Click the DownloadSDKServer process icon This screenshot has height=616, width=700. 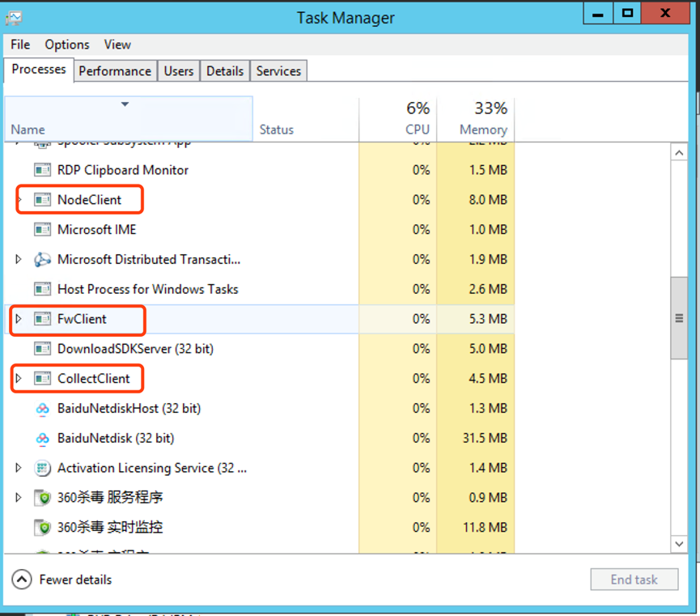click(x=43, y=349)
